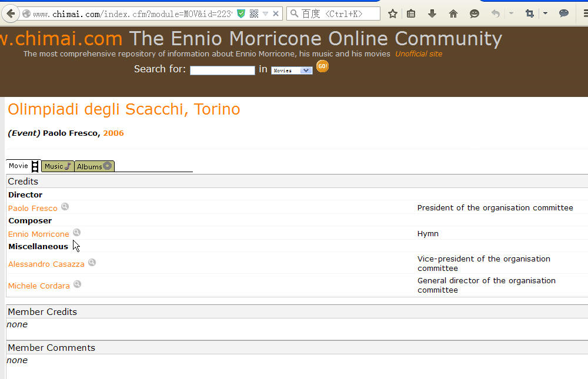Switch to the Music tab

(x=58, y=166)
